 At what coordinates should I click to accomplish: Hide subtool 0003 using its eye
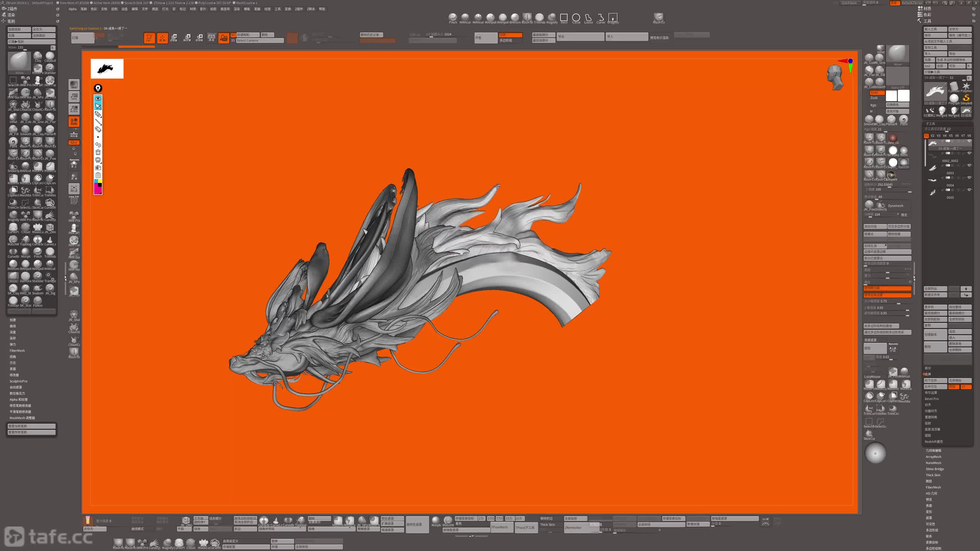969,166
